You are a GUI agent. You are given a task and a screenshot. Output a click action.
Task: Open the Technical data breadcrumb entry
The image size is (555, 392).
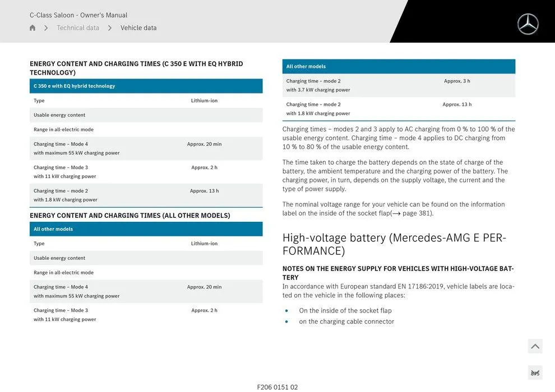pos(77,27)
